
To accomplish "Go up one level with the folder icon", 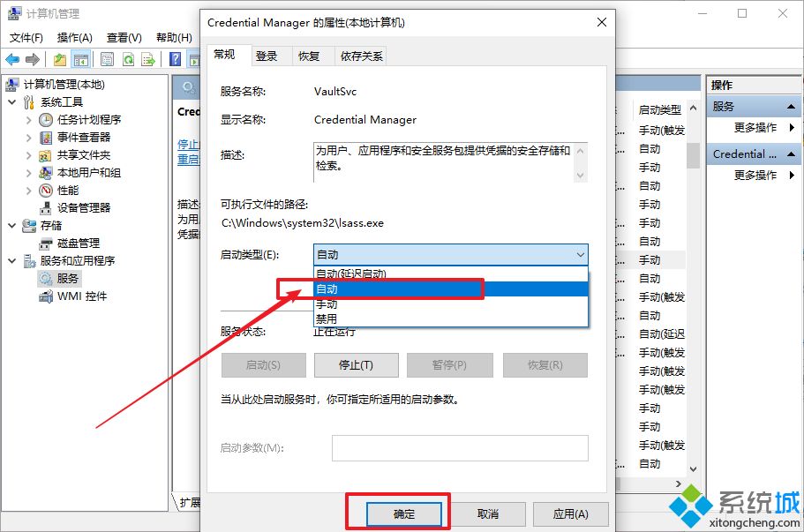I will (60, 60).
